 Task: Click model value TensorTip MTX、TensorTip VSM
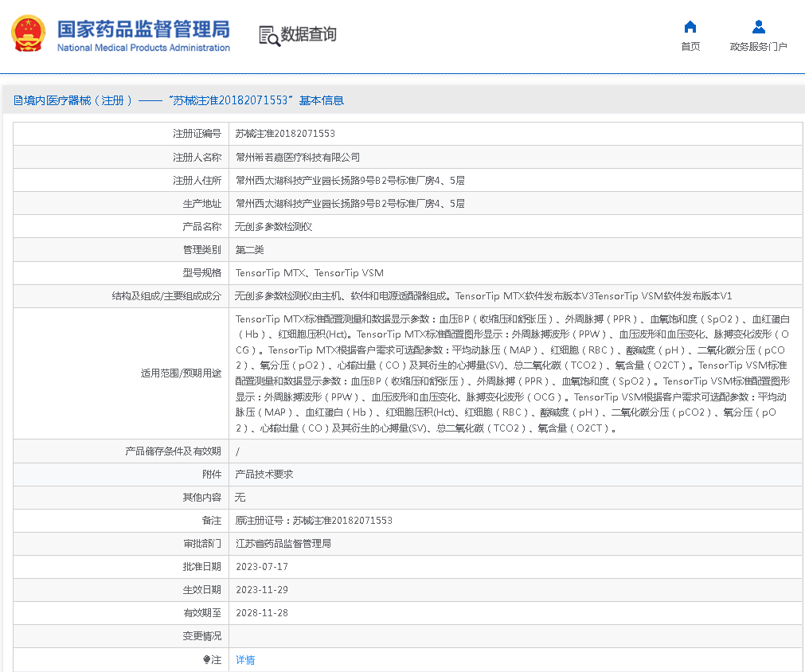tap(309, 272)
